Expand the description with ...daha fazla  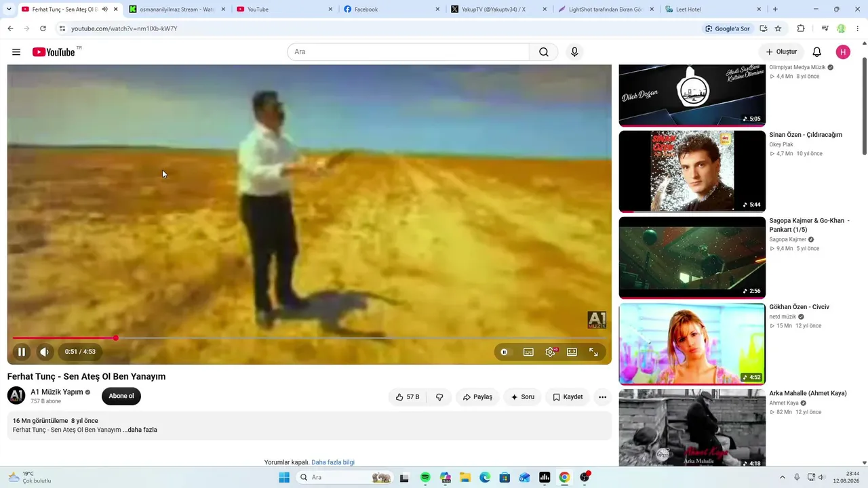pyautogui.click(x=140, y=430)
